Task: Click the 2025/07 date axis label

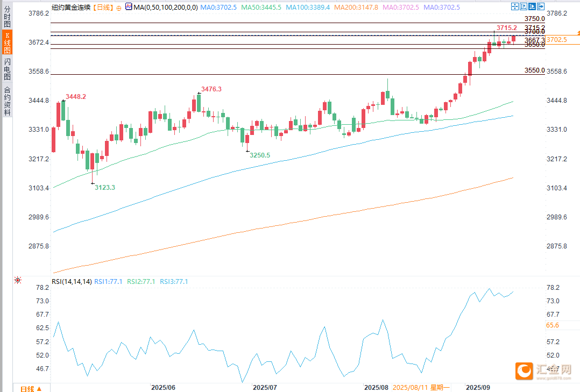Action: pos(265,388)
